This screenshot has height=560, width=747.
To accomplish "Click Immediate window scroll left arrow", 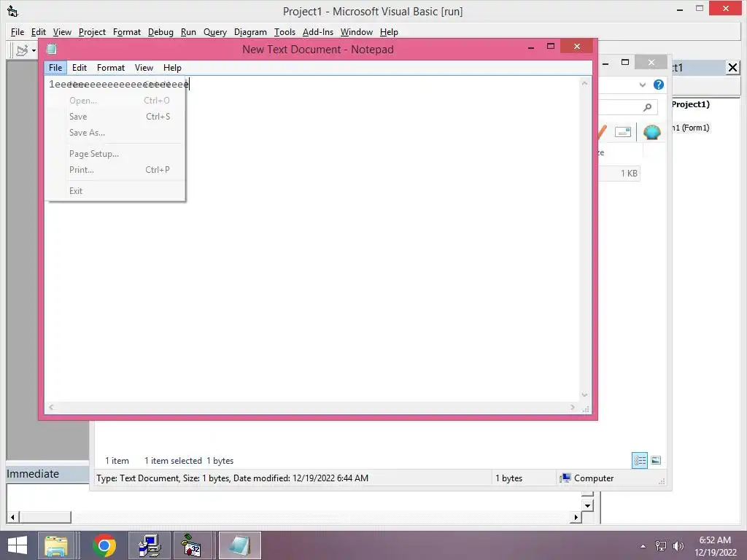I will click(13, 517).
